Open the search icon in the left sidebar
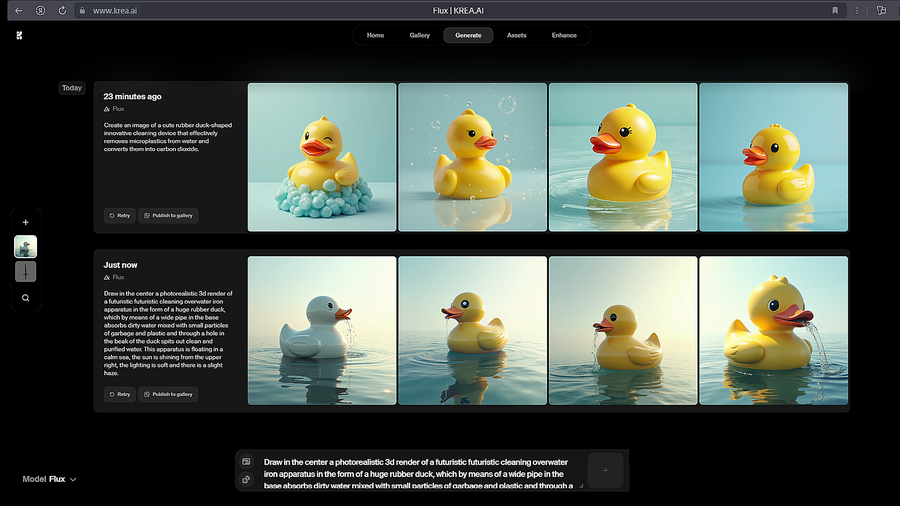This screenshot has height=506, width=900. pos(26,297)
